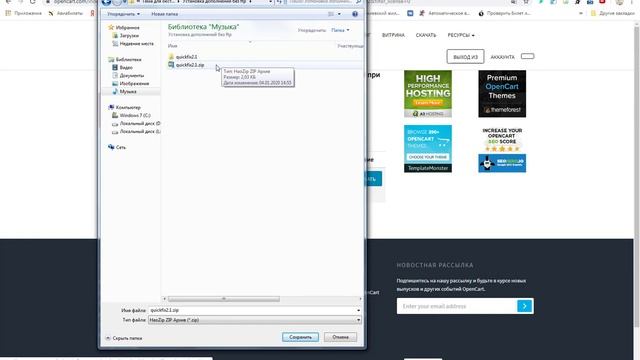Open the Авиабилеты bookmark

65,13
